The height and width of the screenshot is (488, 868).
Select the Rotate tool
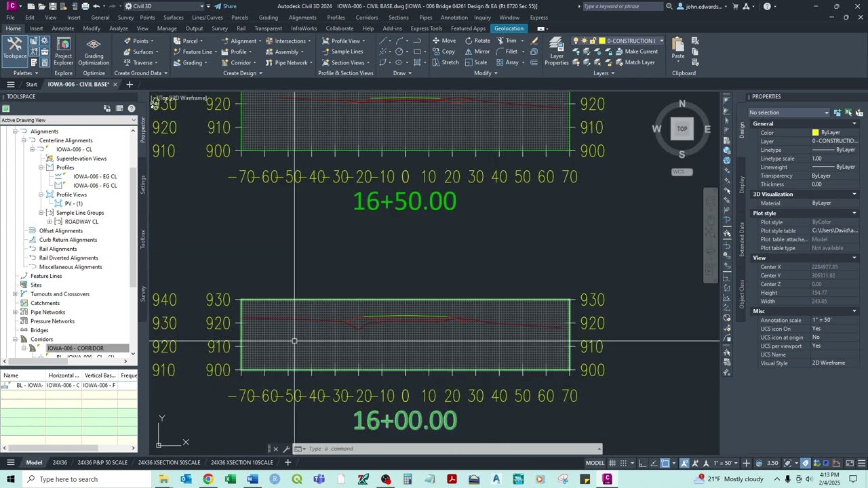click(477, 41)
